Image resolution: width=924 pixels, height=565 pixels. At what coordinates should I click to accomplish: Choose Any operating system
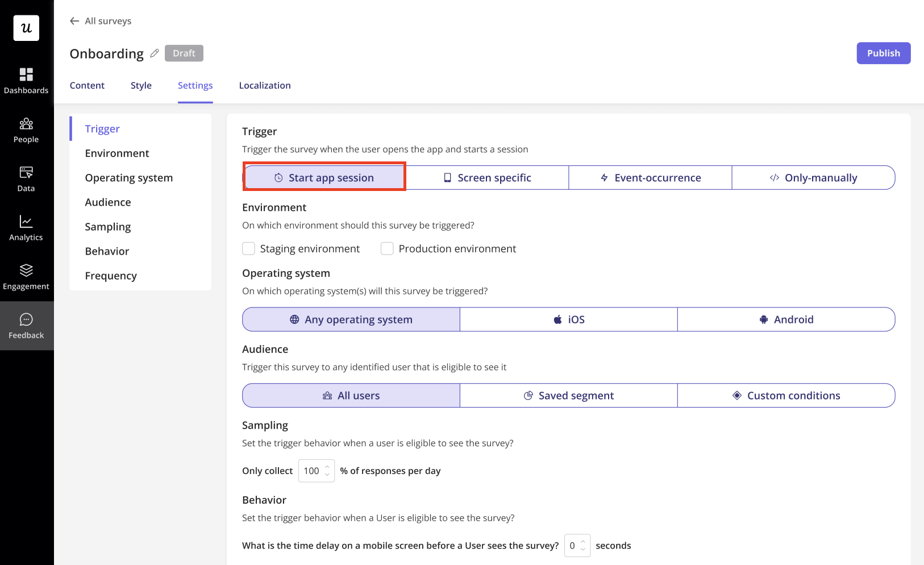(351, 319)
